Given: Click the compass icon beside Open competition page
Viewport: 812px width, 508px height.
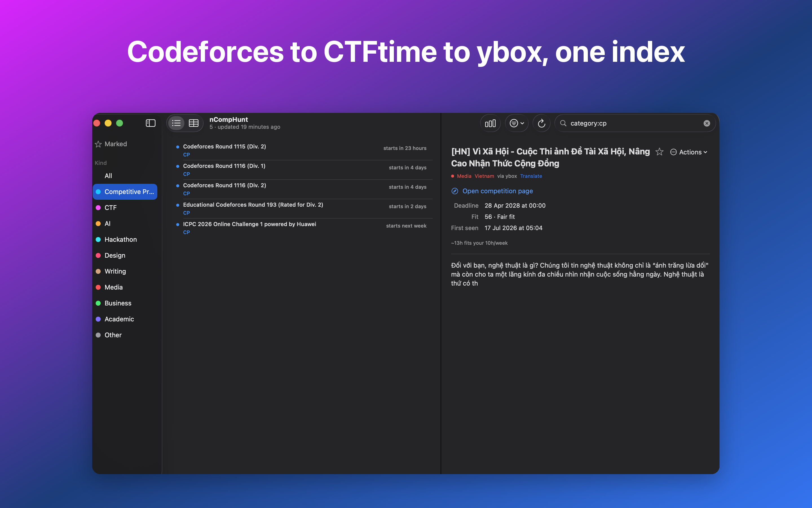Looking at the screenshot, I should (x=455, y=191).
